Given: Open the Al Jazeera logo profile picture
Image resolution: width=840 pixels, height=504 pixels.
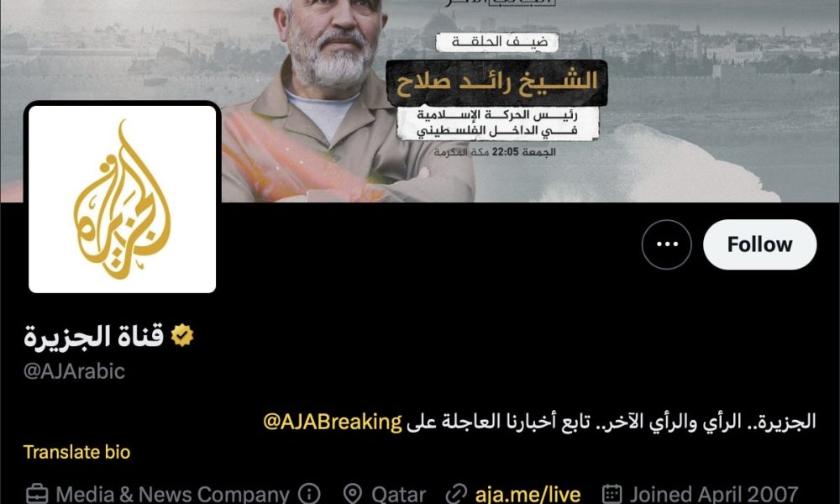Looking at the screenshot, I should (x=122, y=199).
